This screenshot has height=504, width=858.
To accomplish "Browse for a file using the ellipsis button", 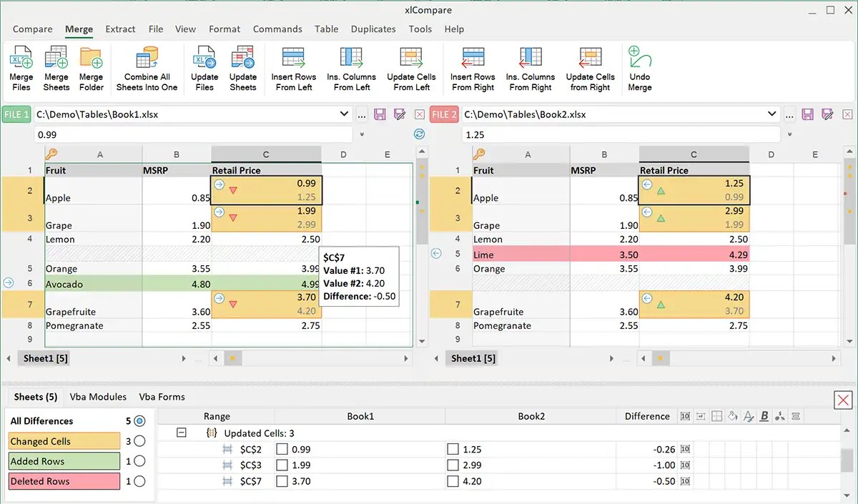I will coord(361,114).
